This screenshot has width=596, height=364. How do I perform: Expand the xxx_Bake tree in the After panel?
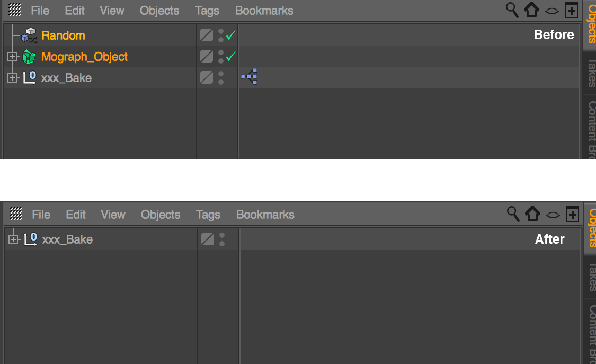coord(13,239)
